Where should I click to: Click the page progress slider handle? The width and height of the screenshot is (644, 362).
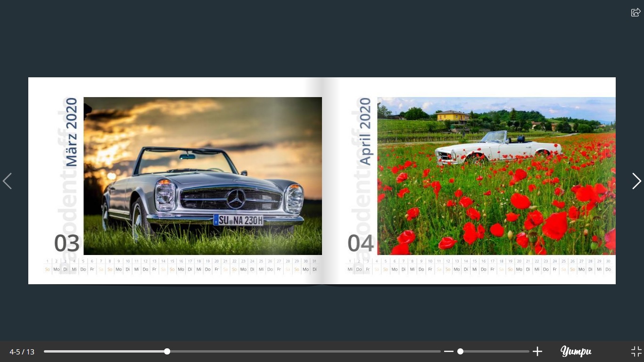click(167, 352)
